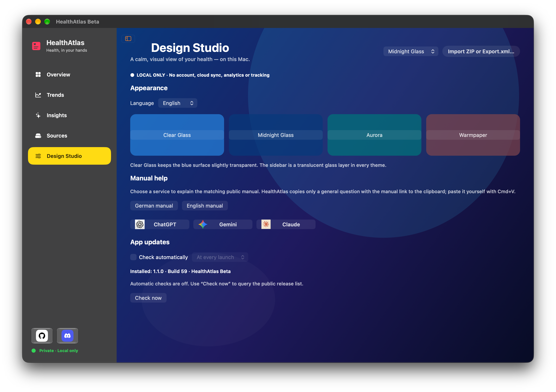Click 'Clear Glass keeps the blue surface' description
Viewport: 556px width, 392px height.
[x=258, y=165]
